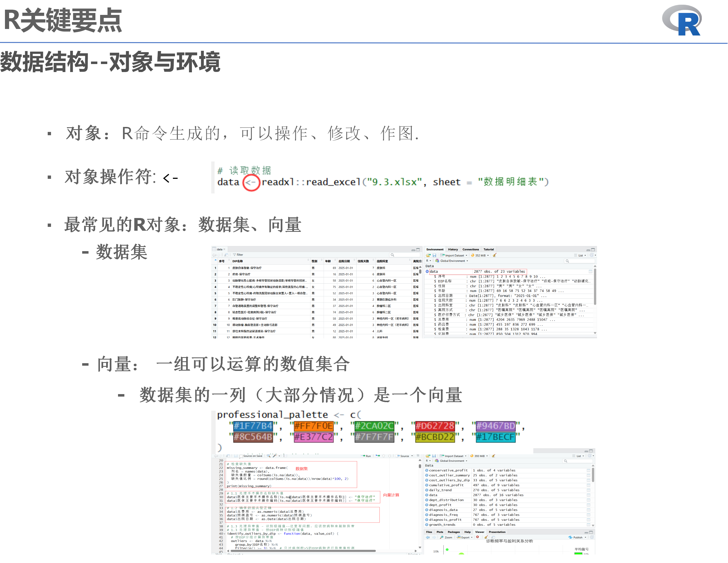Screen dimensions: 728x563
Task: Click save script disk icon in editor
Action: (236, 456)
